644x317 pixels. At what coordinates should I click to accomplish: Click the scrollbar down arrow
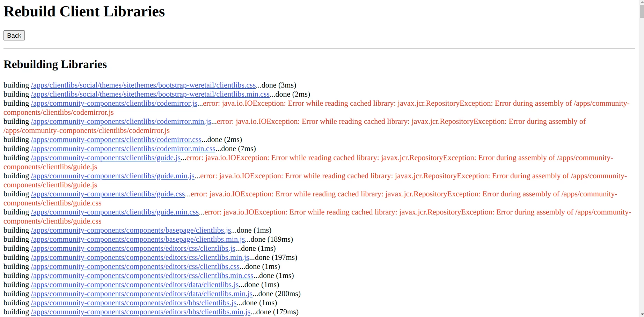(x=642, y=315)
